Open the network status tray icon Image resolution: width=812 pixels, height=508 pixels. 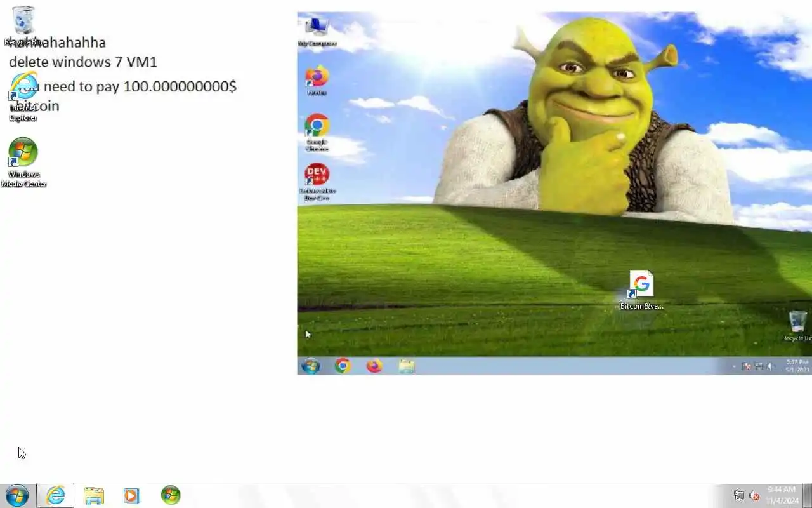click(x=739, y=496)
